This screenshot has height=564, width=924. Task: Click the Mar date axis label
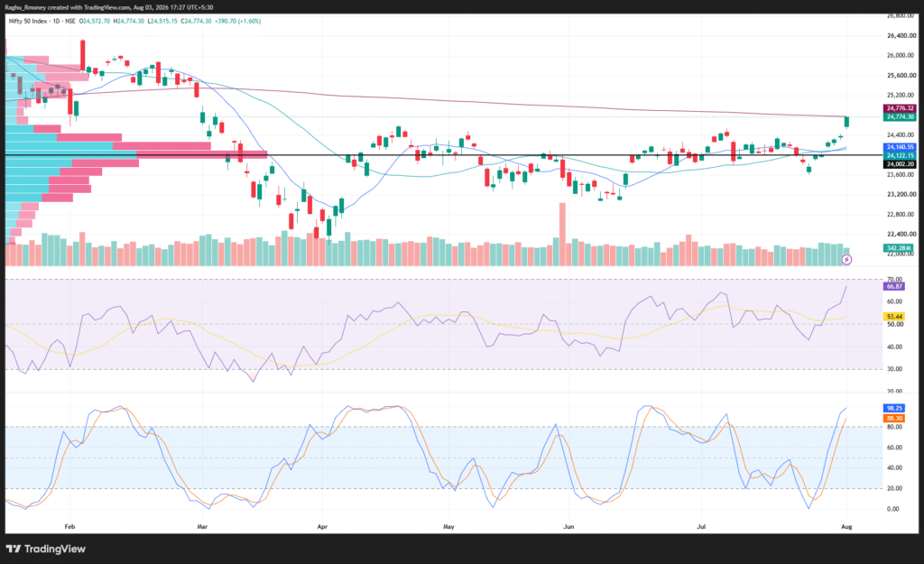tap(202, 526)
